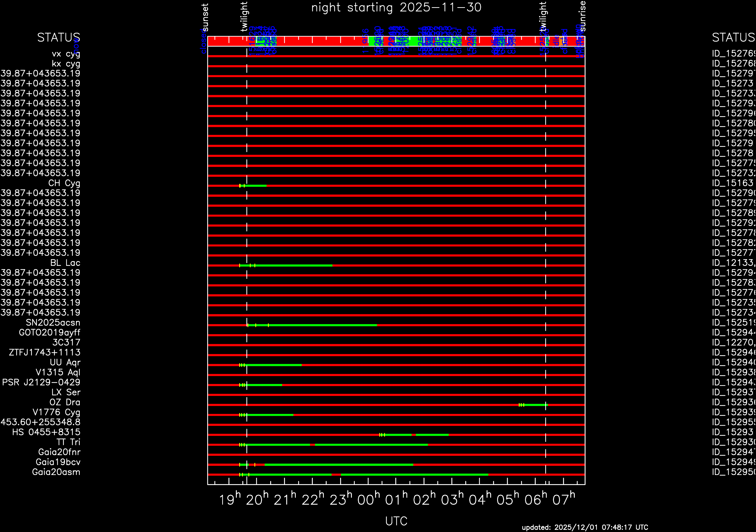The image size is (756, 532).
Task: Click the sunset label at top
Action: (205, 17)
